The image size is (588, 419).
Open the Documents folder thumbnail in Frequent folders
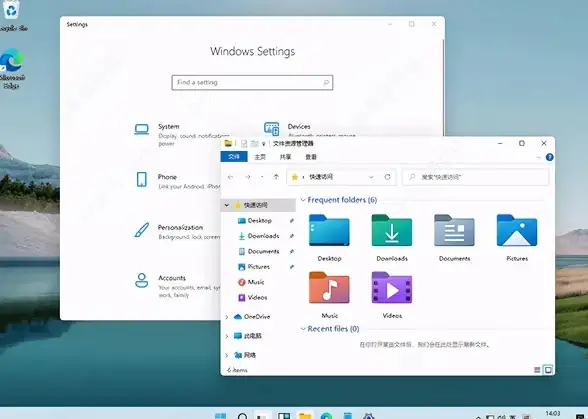[454, 237]
